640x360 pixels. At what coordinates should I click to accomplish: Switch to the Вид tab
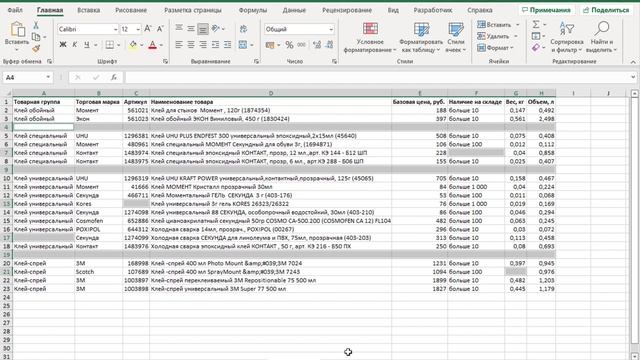click(393, 10)
